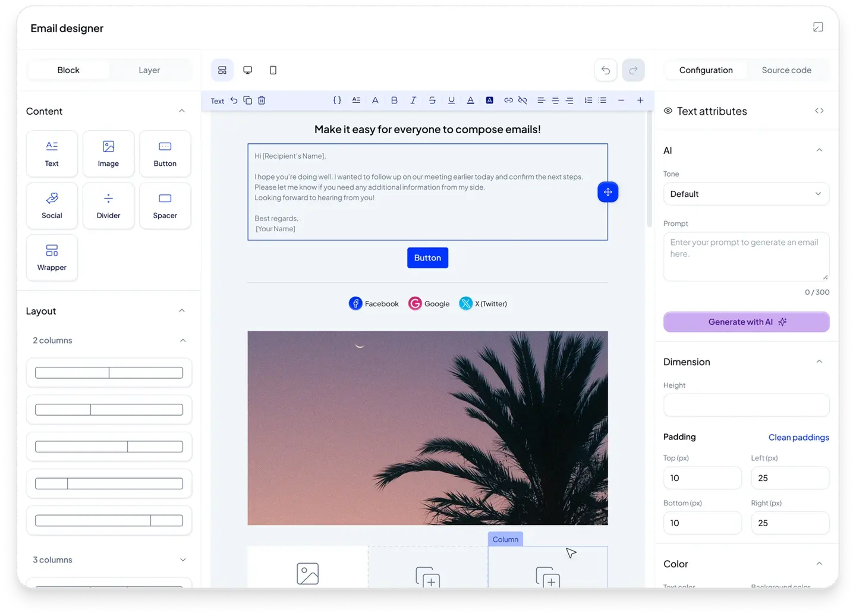Delete the selected text block
The height and width of the screenshot is (616, 856).
point(262,100)
